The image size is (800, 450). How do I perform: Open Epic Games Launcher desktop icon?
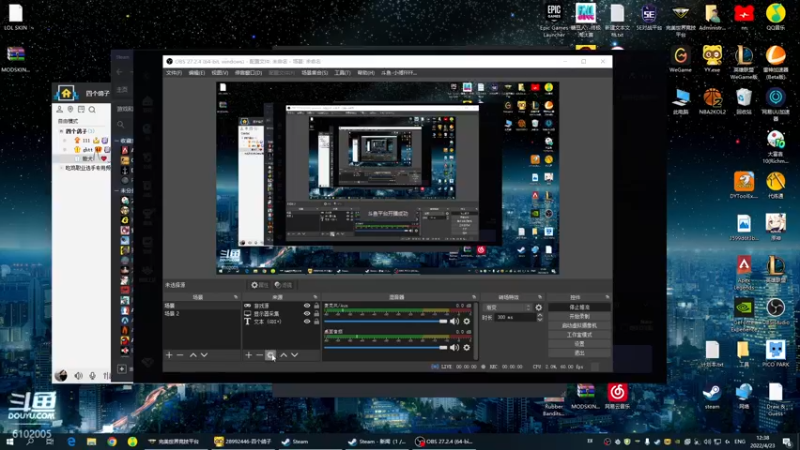(x=554, y=20)
